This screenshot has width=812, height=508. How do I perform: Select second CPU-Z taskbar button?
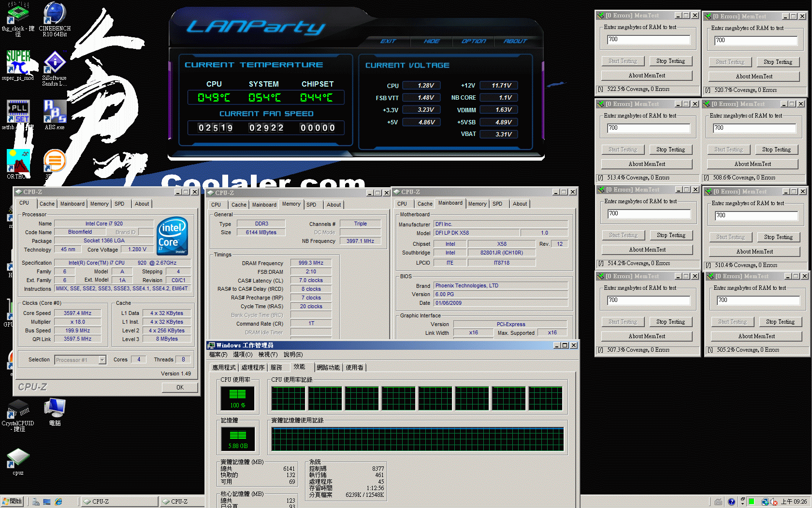[182, 502]
